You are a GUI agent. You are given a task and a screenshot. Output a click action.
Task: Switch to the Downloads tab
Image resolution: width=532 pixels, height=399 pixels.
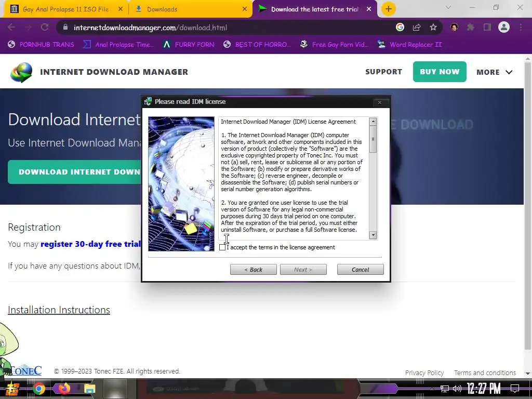click(x=190, y=9)
